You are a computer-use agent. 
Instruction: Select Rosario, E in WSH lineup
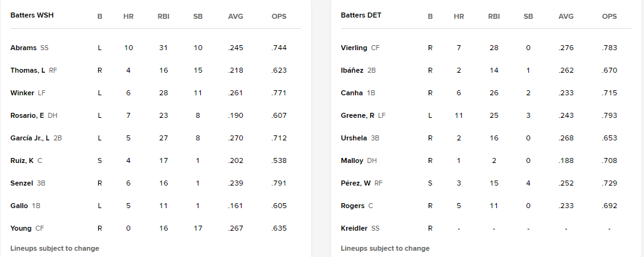pos(27,115)
